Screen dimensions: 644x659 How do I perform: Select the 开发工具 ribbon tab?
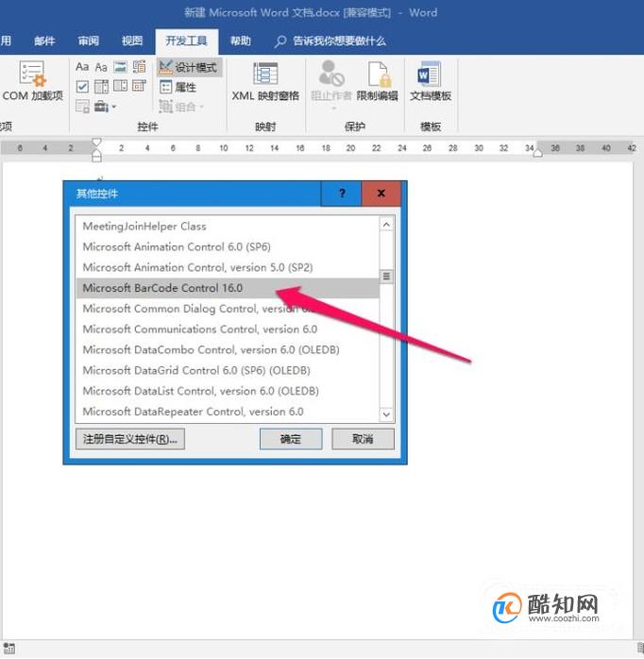click(187, 42)
